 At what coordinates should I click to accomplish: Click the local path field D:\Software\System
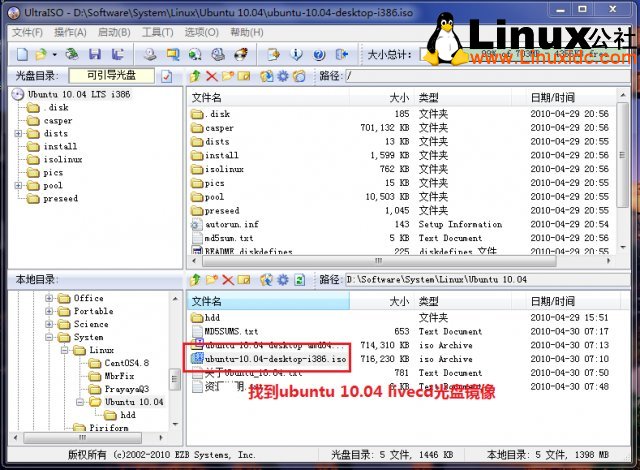tap(488, 280)
